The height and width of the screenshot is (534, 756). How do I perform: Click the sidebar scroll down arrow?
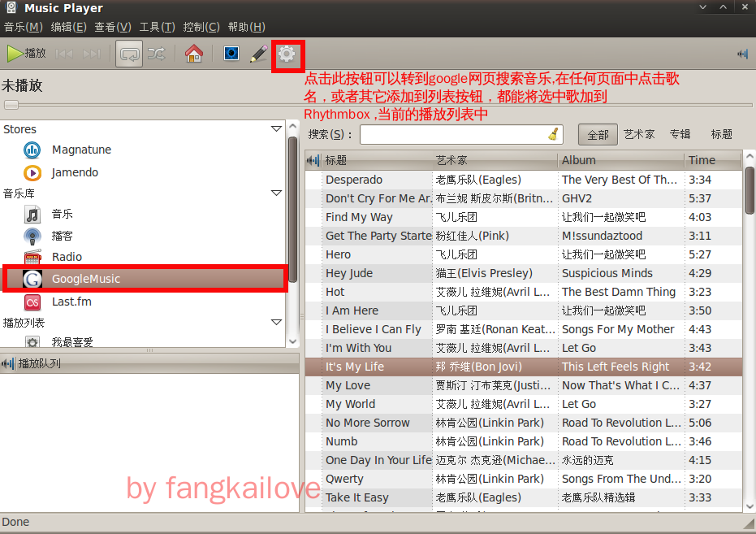pyautogui.click(x=292, y=341)
